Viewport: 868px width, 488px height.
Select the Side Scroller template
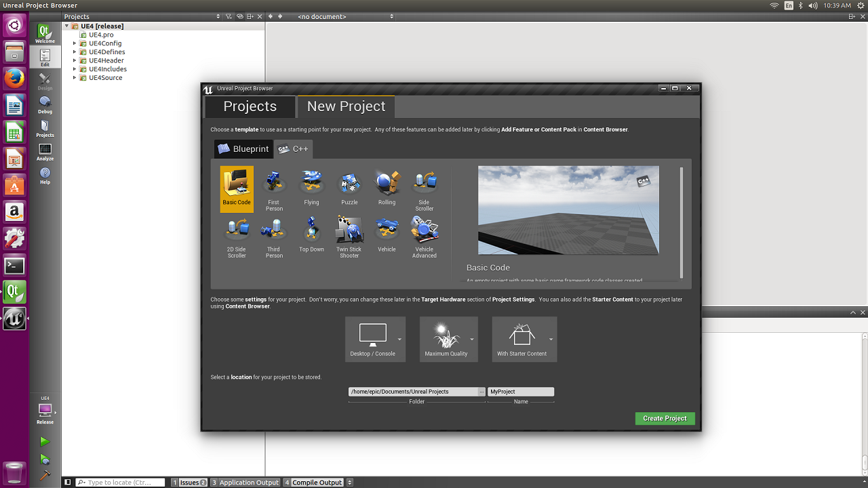pos(425,190)
